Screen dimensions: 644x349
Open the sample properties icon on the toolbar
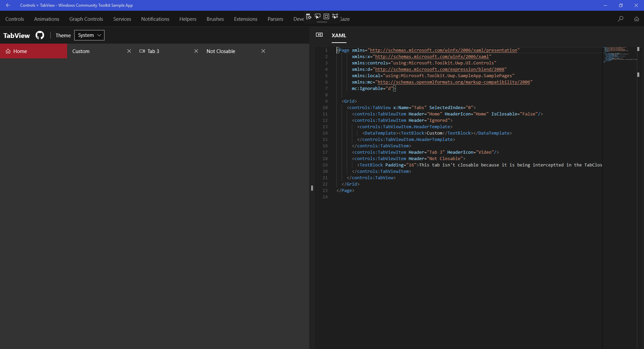coord(309,16)
